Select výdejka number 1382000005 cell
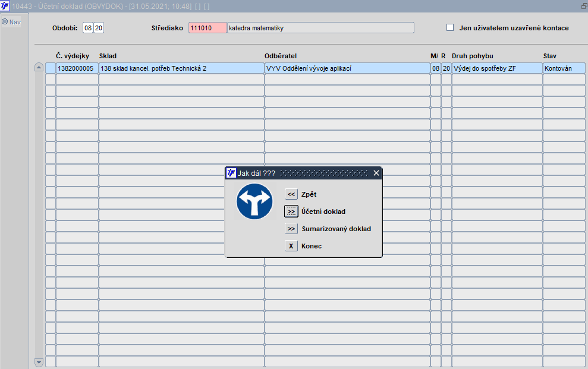Viewport: 588px width, 369px height. point(77,68)
